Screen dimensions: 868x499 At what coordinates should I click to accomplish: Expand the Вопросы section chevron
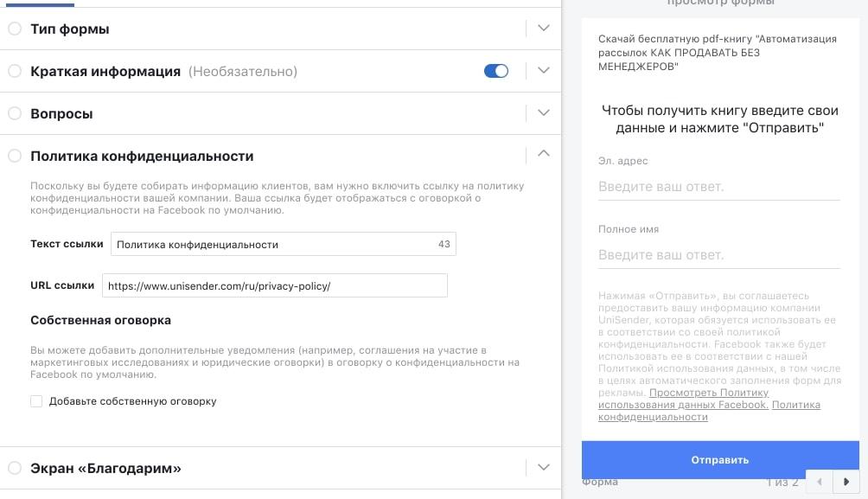pos(544,112)
